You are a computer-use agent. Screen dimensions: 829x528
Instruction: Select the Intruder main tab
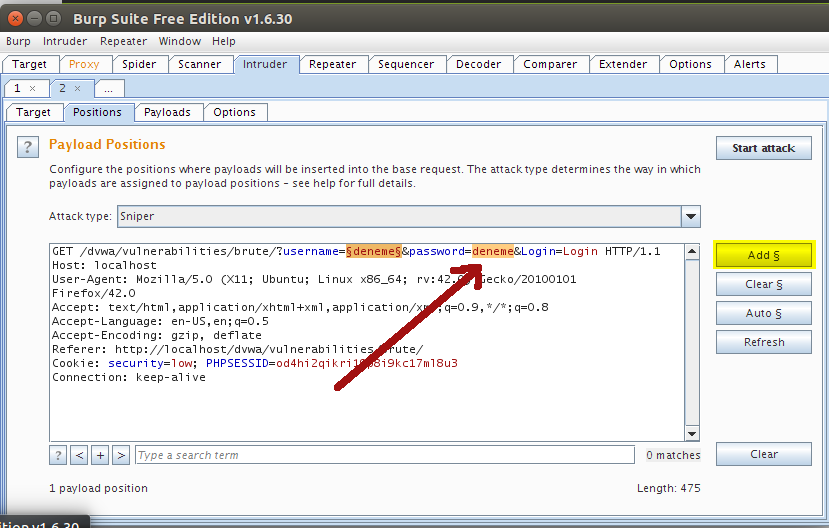pyautogui.click(x=265, y=64)
